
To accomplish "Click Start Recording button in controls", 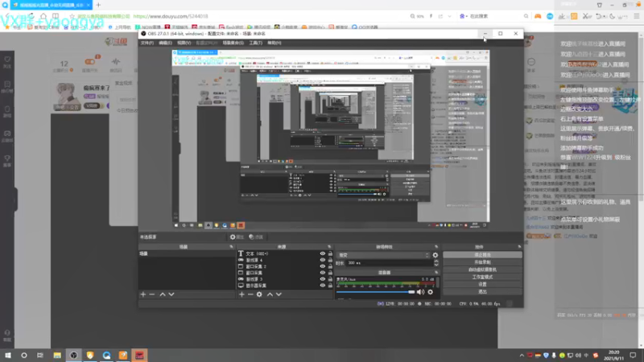I will [x=482, y=262].
